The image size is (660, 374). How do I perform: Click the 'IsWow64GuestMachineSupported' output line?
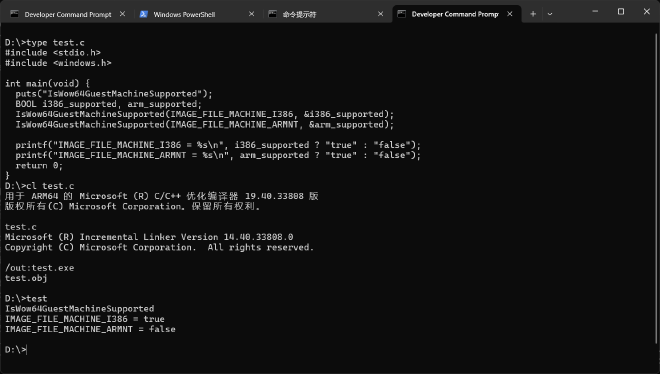pos(80,309)
